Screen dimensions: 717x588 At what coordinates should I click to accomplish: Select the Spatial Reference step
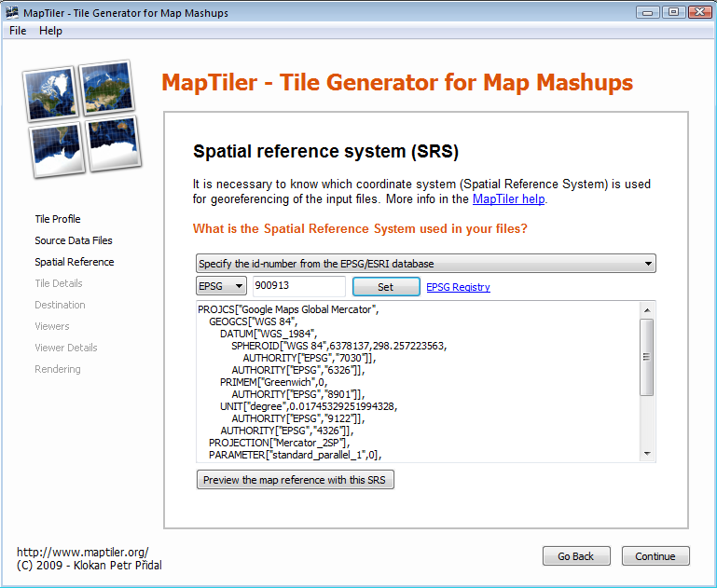pos(75,262)
